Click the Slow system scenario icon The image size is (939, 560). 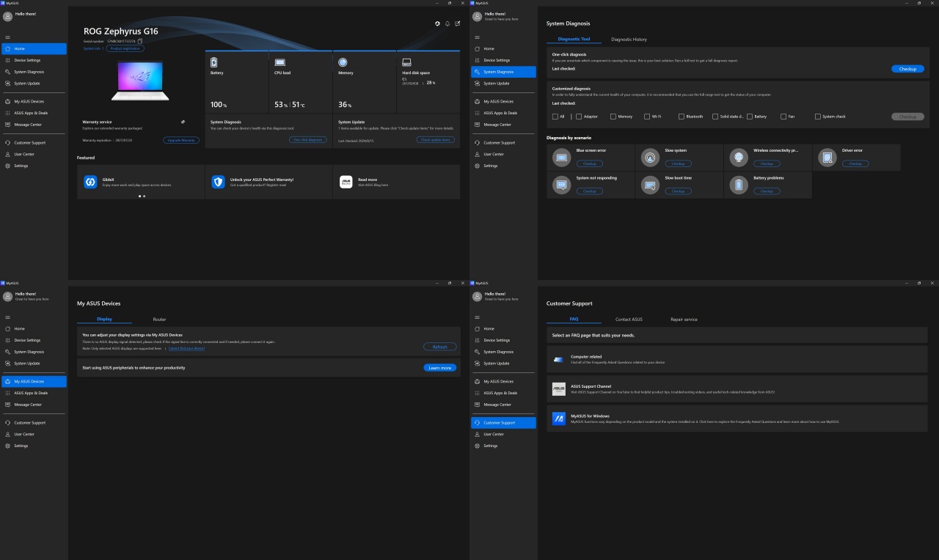tap(650, 158)
